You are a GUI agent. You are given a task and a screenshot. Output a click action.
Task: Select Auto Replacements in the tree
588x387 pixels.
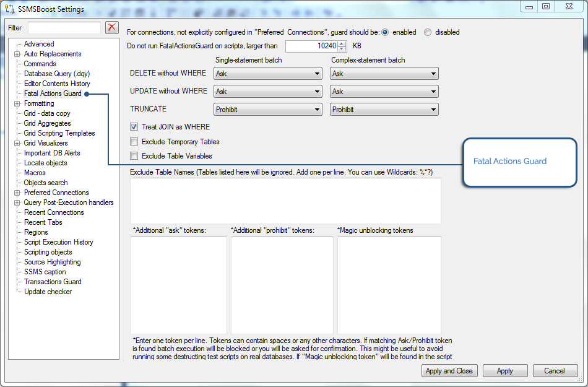click(x=53, y=54)
